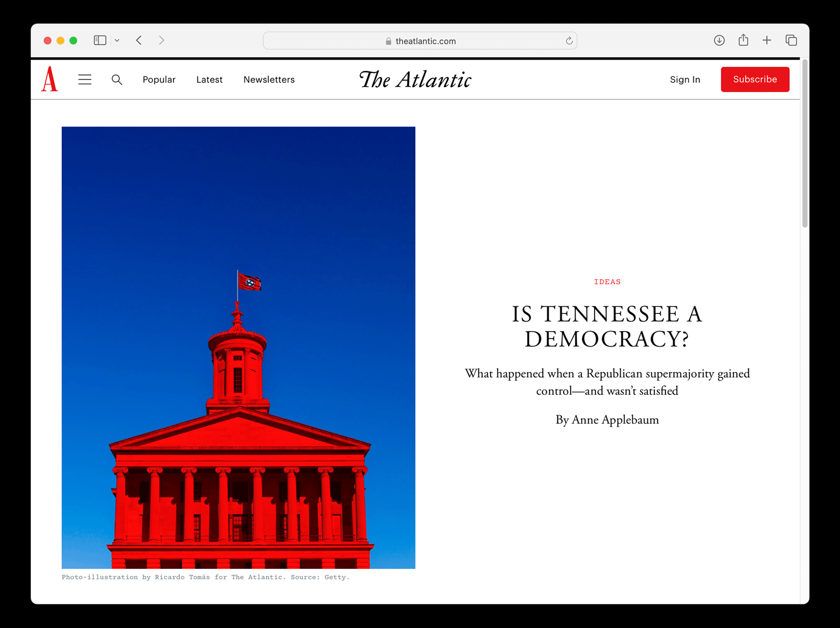Screen dimensions: 840x628
Task: Open the hamburger navigation menu
Action: (85, 79)
